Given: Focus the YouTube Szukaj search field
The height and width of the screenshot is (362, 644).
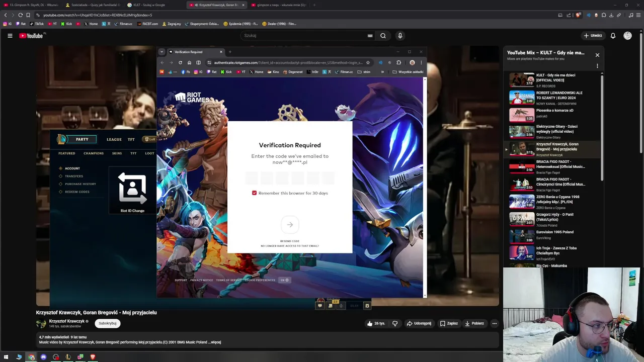Looking at the screenshot, I should click(x=304, y=36).
